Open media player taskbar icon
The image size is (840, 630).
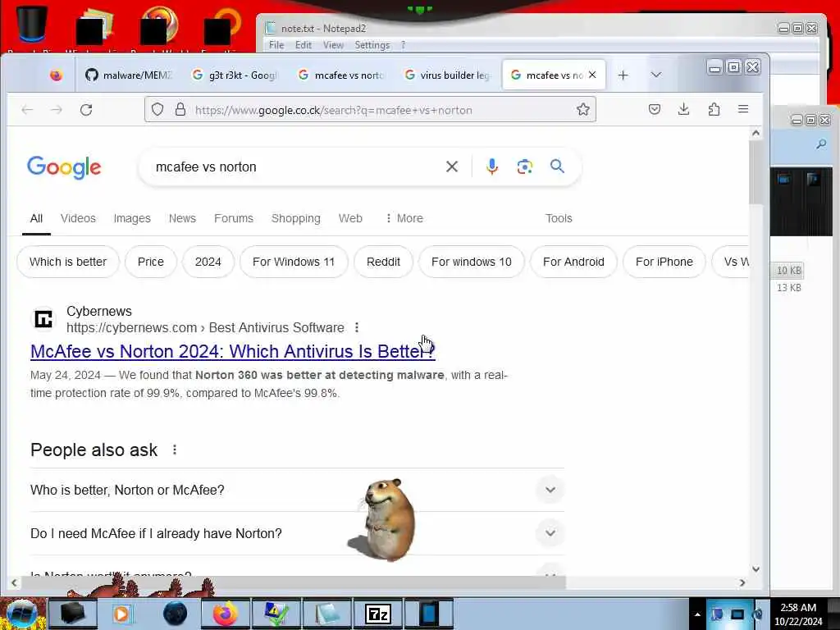coord(123,614)
